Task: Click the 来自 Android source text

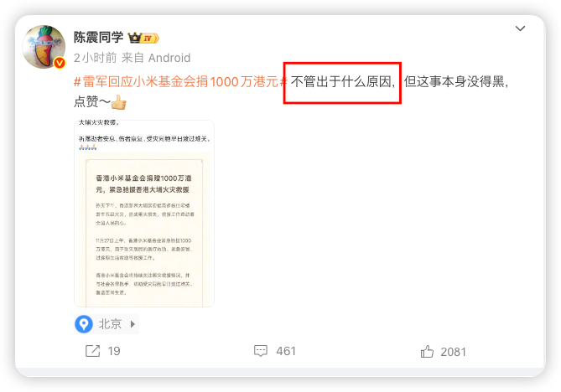Action: coord(156,58)
